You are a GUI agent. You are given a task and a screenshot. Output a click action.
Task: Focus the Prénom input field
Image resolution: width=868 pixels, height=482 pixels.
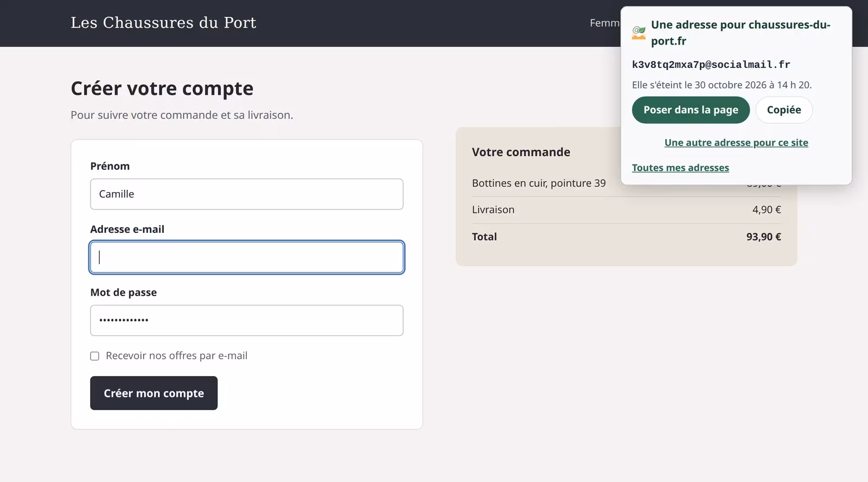[x=247, y=194]
